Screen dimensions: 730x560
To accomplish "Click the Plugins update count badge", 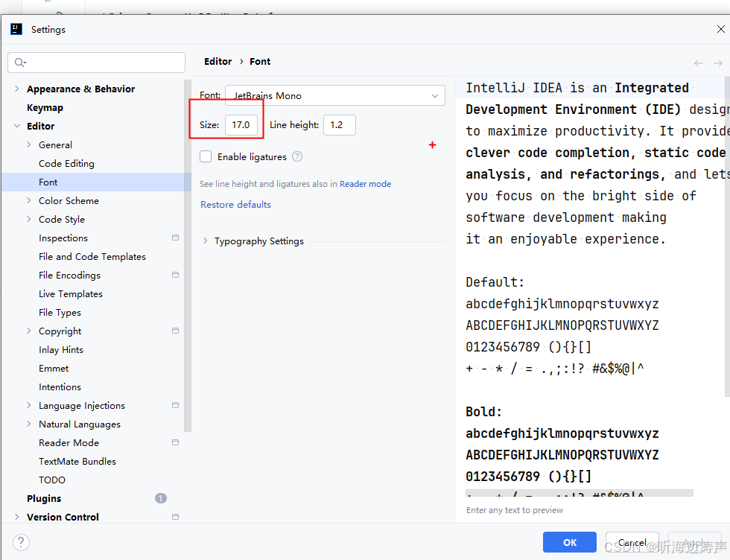I will pos(161,498).
